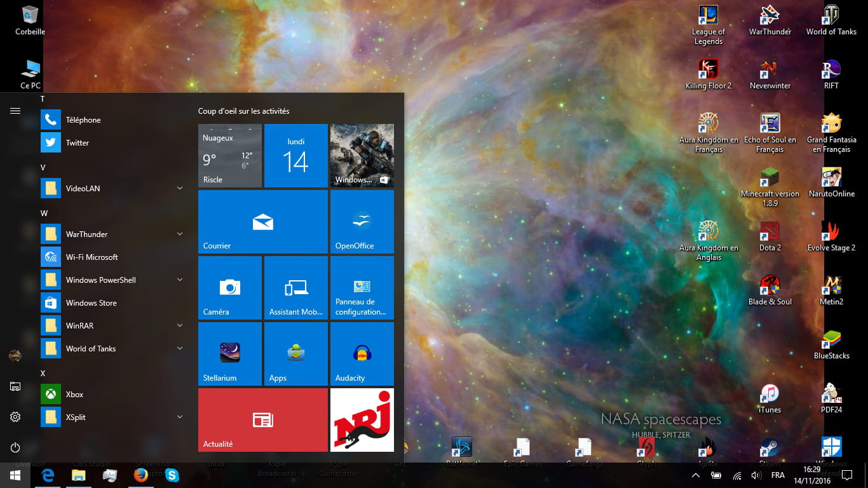Image resolution: width=868 pixels, height=488 pixels.
Task: Select the BlueStacks desktop icon
Action: pyautogui.click(x=831, y=344)
